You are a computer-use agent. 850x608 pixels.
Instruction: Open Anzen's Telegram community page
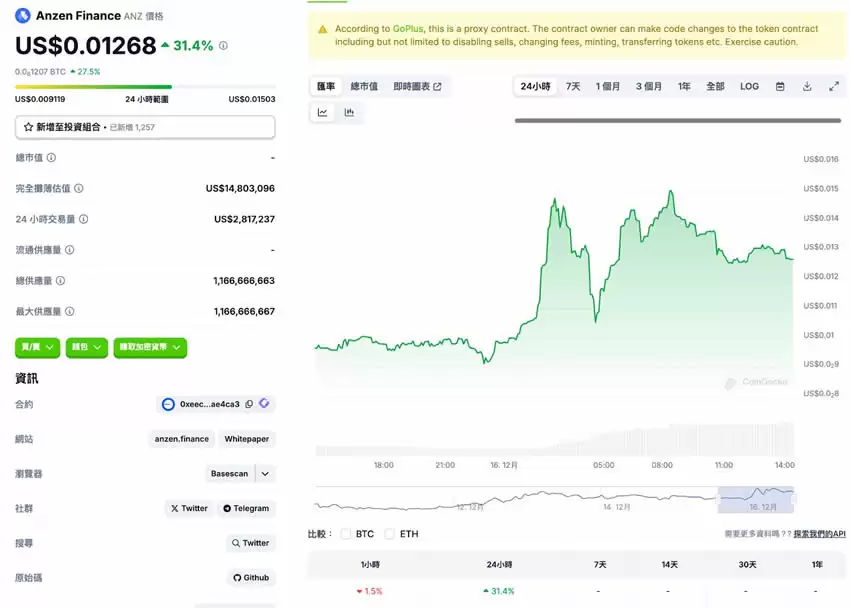point(246,508)
